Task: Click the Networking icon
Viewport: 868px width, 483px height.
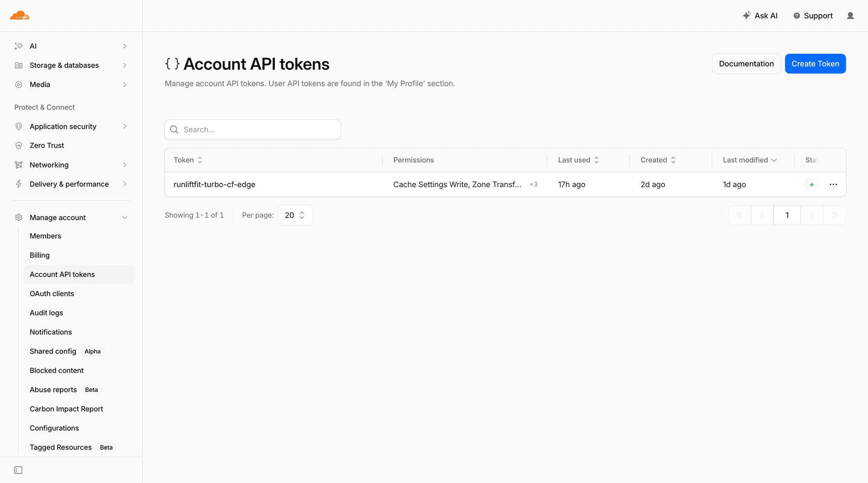Action: (19, 165)
